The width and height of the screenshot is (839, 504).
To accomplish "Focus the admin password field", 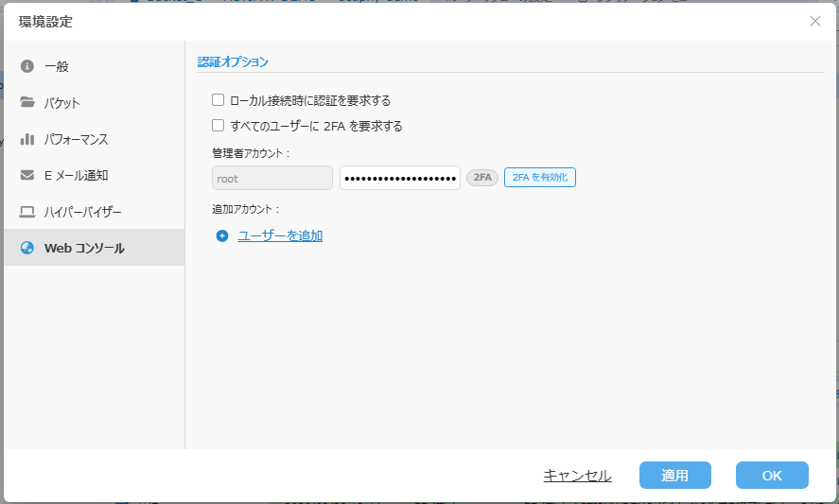I will tap(400, 178).
